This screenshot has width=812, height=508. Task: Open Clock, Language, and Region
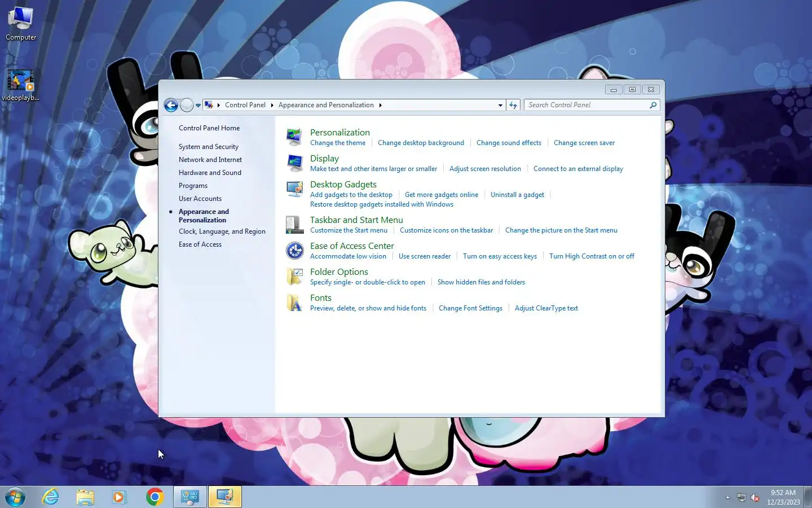tap(222, 231)
